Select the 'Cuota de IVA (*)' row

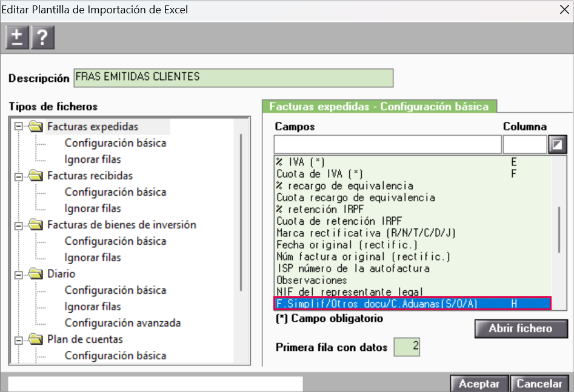413,173
